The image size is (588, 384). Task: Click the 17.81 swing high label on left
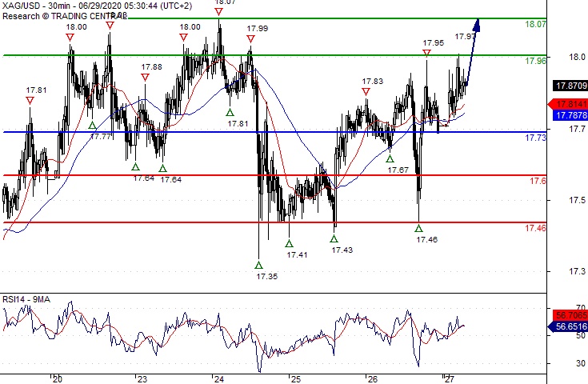36,90
